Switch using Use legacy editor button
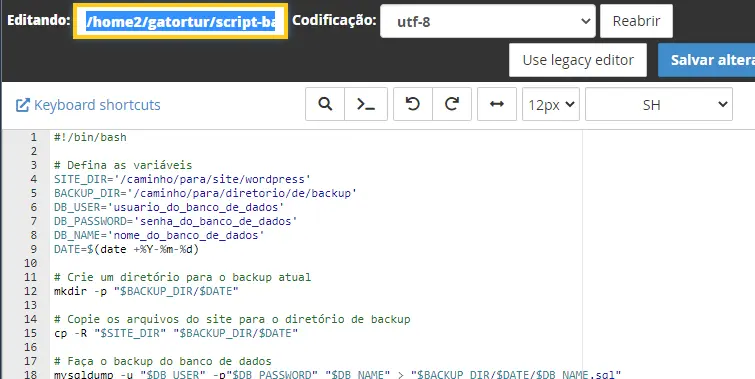Image resolution: width=755 pixels, height=379 pixels. coord(578,60)
